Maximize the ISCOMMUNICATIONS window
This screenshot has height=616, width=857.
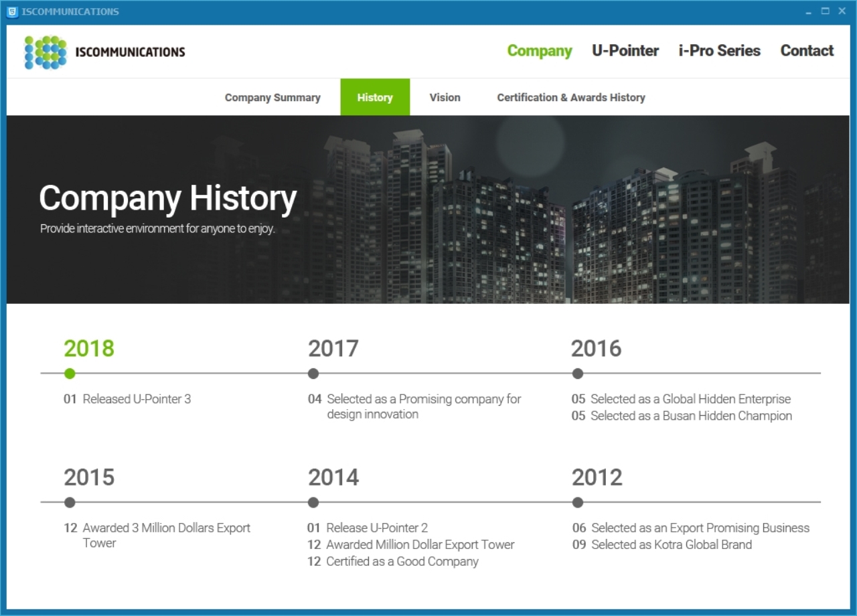826,11
